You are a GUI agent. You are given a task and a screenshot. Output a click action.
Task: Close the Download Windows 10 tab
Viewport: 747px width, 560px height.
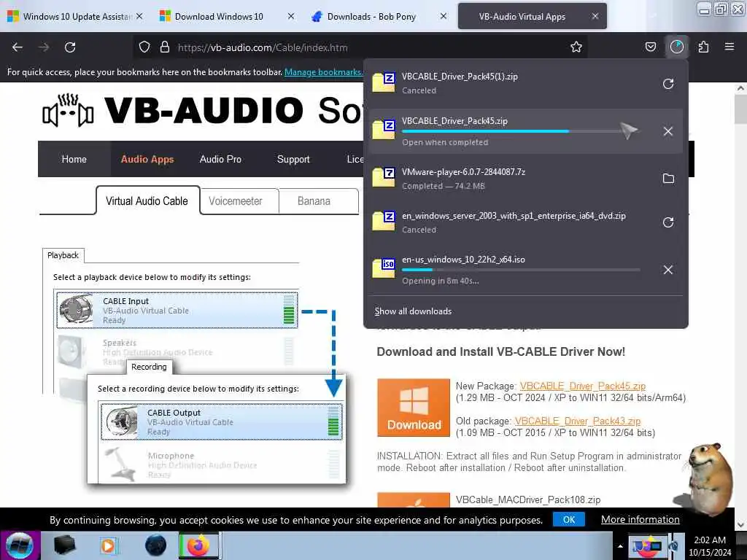point(291,16)
